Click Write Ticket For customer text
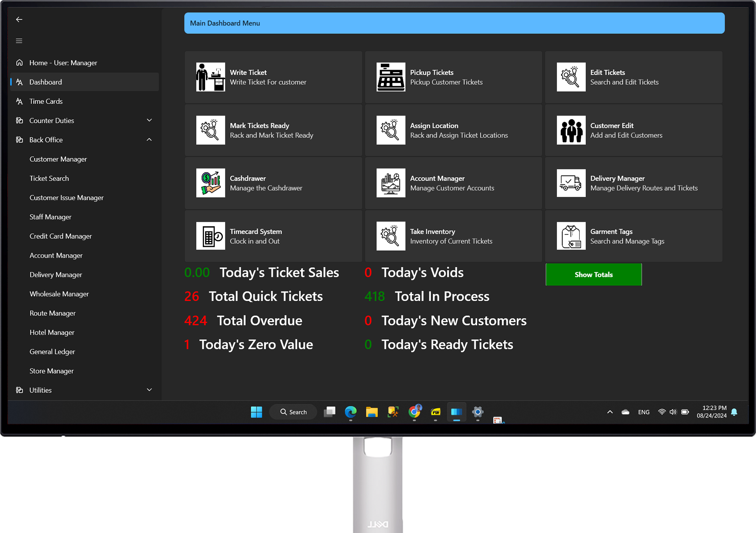The height and width of the screenshot is (533, 756). 268,82
